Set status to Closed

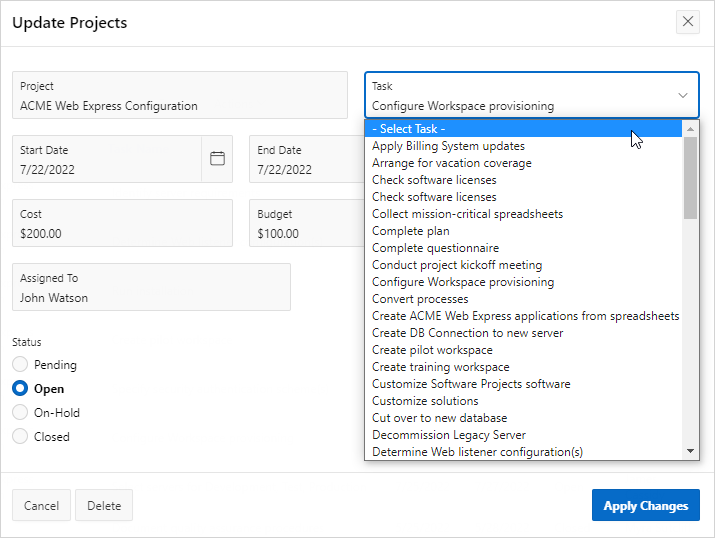point(20,436)
